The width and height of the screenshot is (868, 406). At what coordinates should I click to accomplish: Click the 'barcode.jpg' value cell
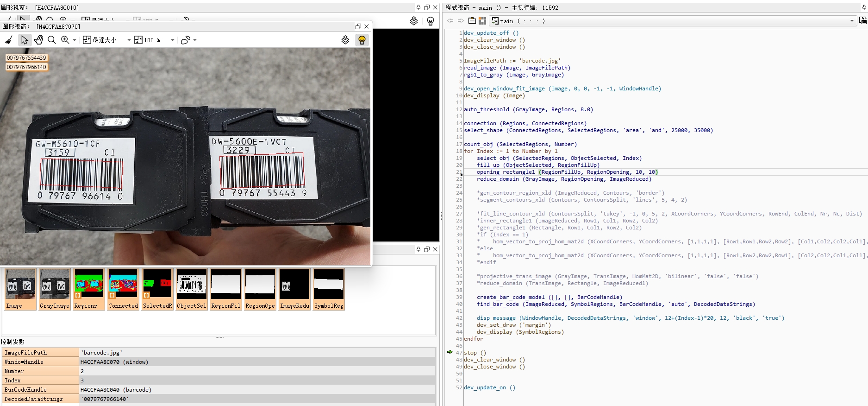[257, 352]
